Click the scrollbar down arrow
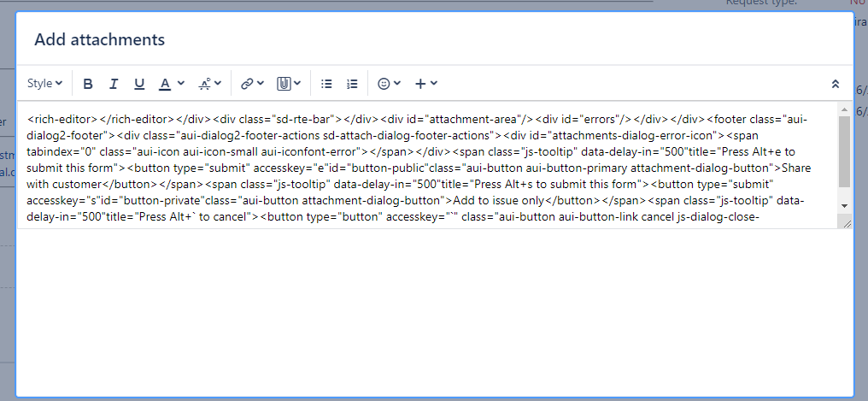This screenshot has height=401, width=868. pos(844,205)
